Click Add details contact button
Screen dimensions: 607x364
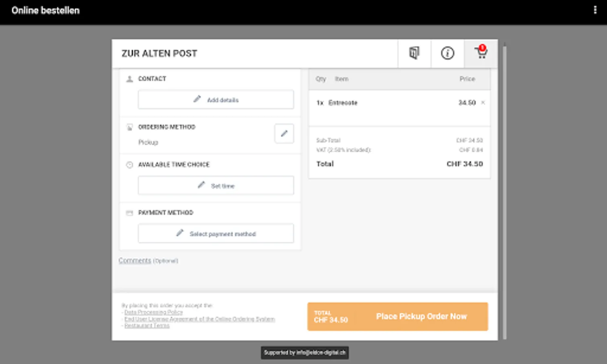(x=216, y=99)
